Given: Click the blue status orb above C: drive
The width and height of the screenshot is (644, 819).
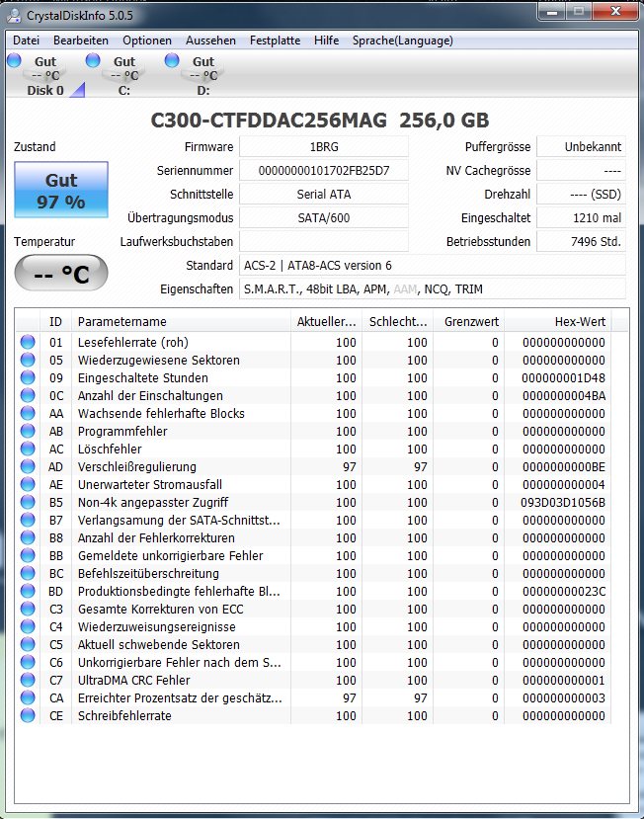Looking at the screenshot, I should point(93,60).
